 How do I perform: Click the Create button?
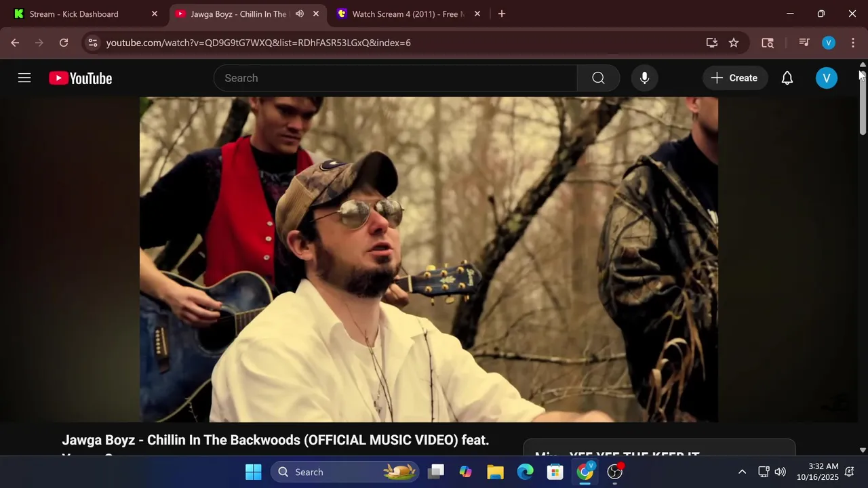tap(734, 78)
